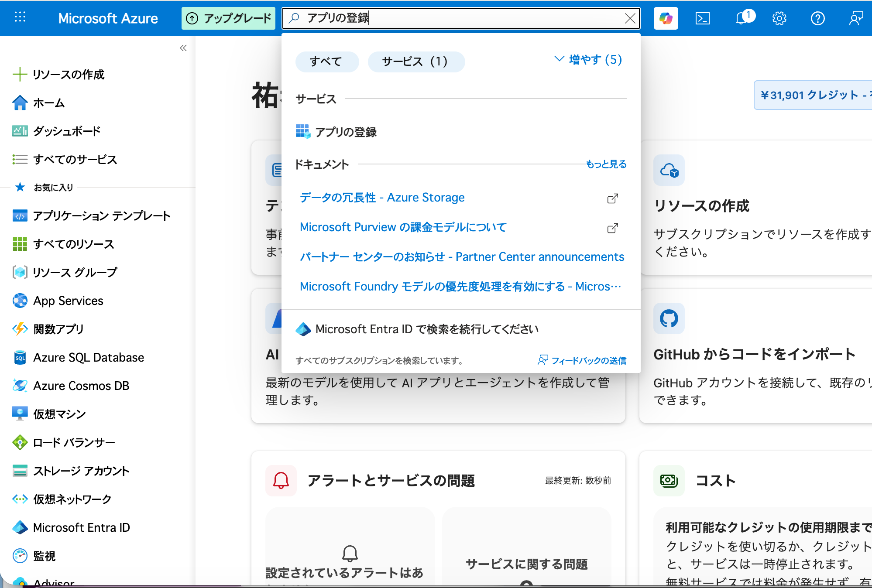Click the Microsoft Entra ID sidebar icon
Screen dimensions: 872x588
tap(20, 527)
